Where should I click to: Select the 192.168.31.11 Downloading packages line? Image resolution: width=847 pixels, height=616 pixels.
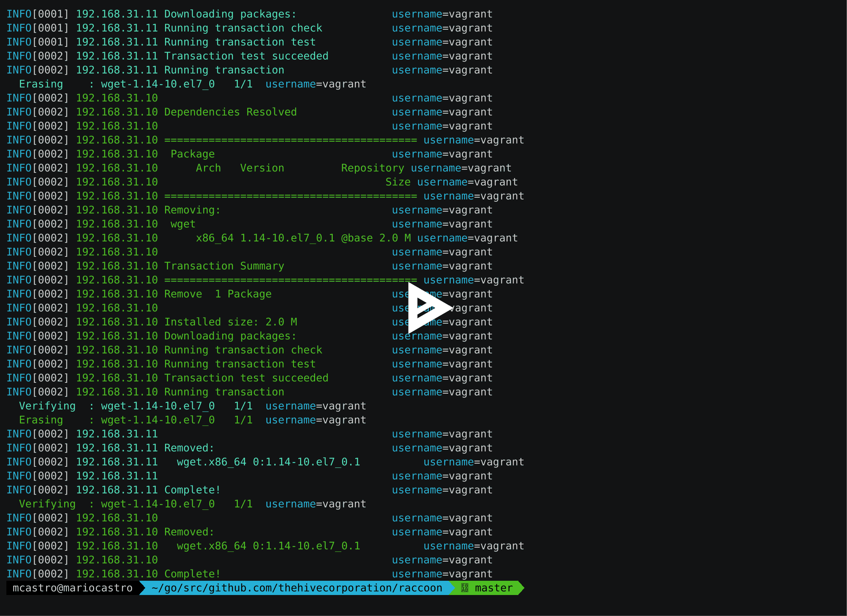pyautogui.click(x=249, y=14)
